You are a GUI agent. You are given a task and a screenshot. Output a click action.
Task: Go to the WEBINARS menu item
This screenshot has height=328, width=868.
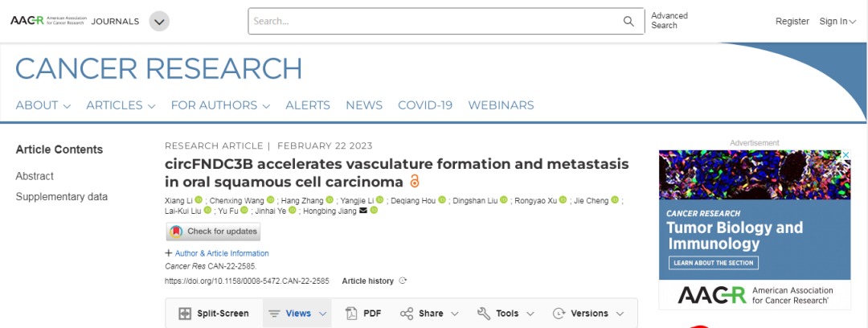[501, 105]
